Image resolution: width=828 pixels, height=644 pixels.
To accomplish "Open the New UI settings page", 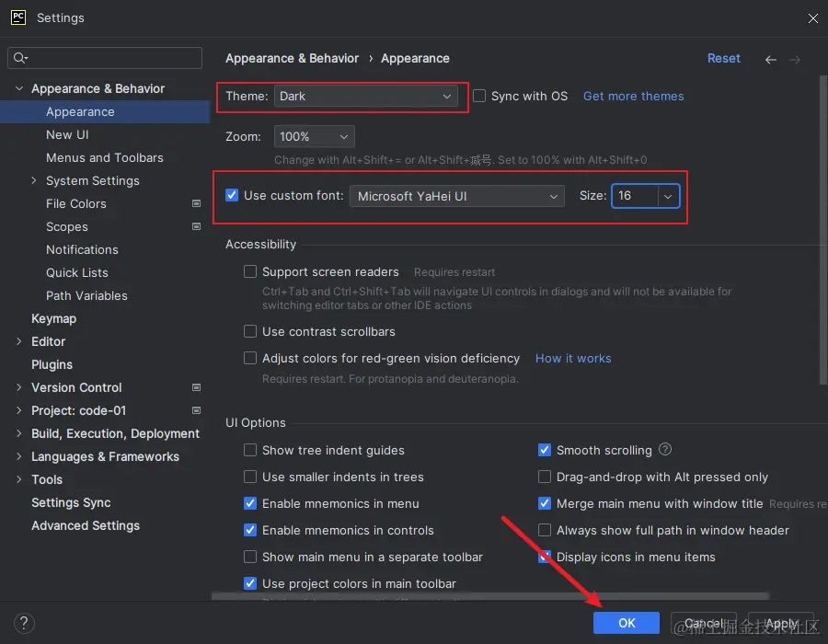I will tap(67, 134).
